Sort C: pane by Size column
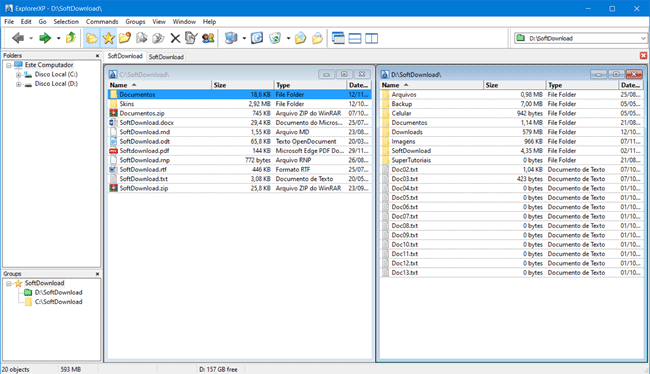 [x=243, y=85]
